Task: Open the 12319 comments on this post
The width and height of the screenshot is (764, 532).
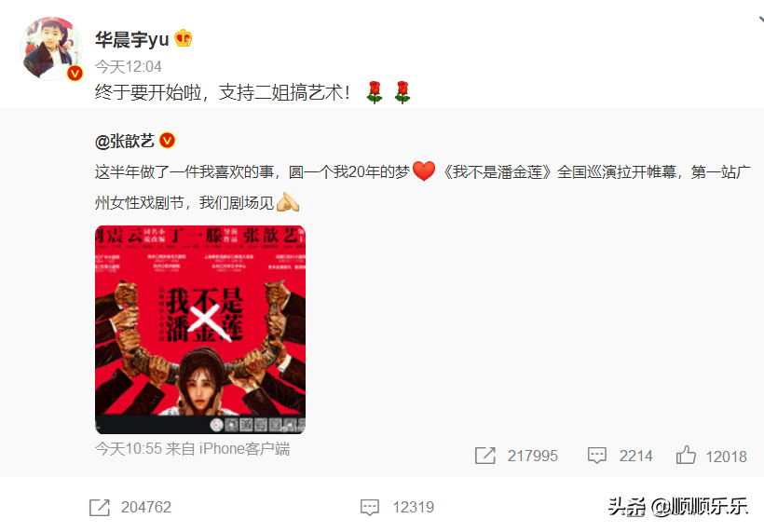Action: tap(397, 507)
